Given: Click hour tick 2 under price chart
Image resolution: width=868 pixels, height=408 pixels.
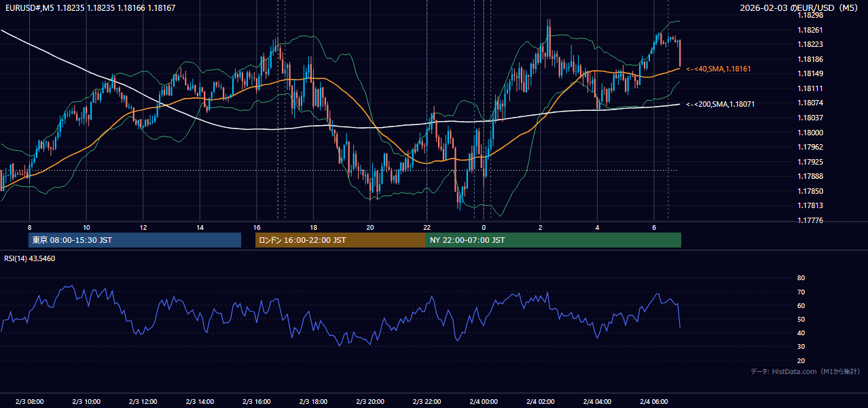Looking at the screenshot, I should (541, 227).
